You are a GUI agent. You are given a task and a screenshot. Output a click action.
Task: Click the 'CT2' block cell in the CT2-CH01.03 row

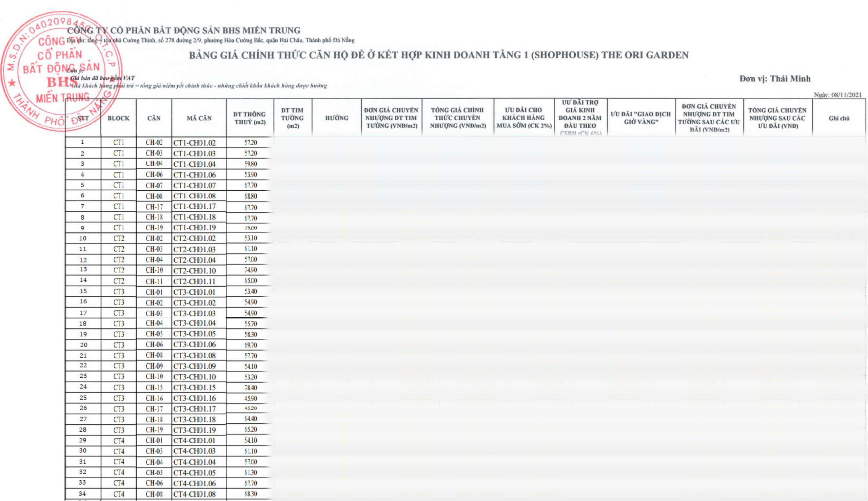[119, 249]
